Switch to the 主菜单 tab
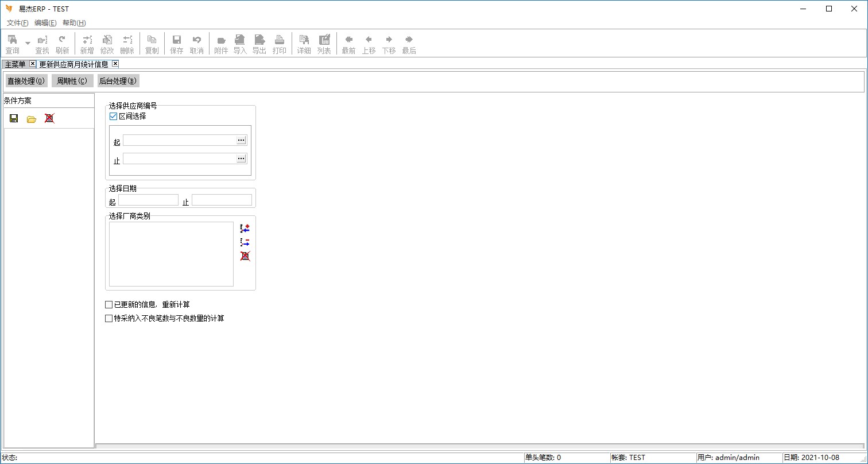868x464 pixels. pyautogui.click(x=15, y=64)
